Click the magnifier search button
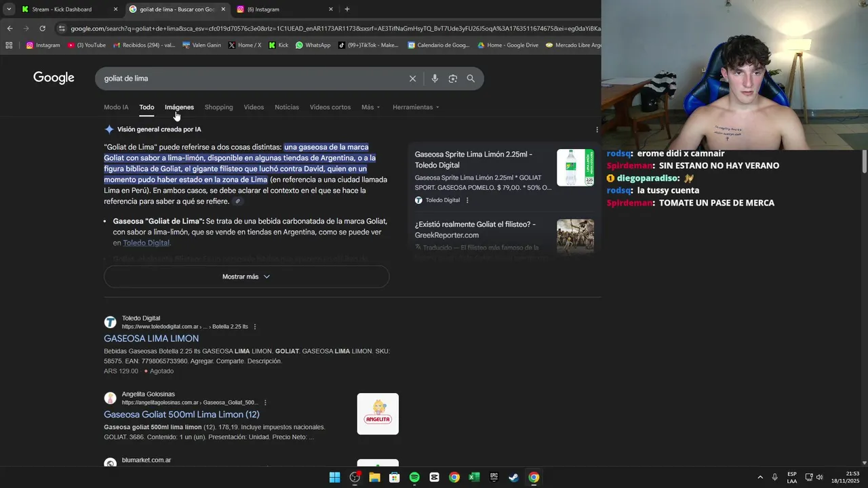 tap(471, 79)
